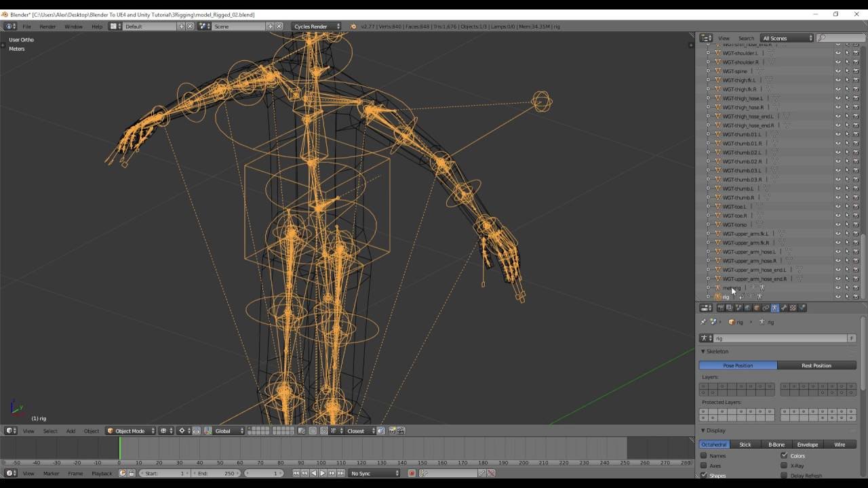Screen dimensions: 868x488
Task: Open the No Sync dropdown in timeline
Action: 375,473
